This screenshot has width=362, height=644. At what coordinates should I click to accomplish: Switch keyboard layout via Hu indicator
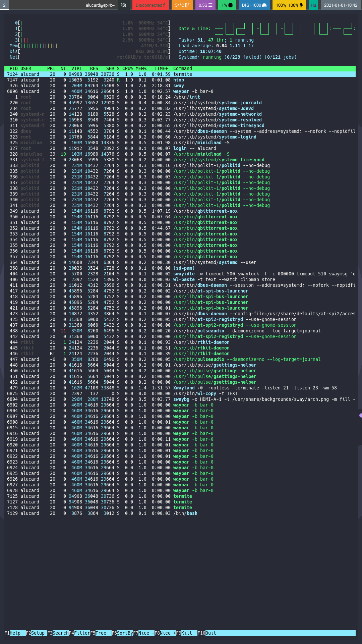(313, 5)
